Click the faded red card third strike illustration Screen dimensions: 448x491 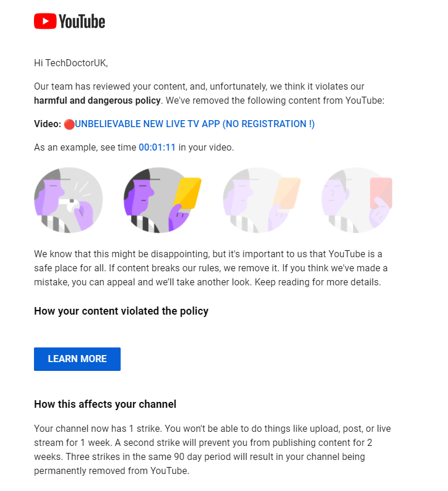[357, 200]
